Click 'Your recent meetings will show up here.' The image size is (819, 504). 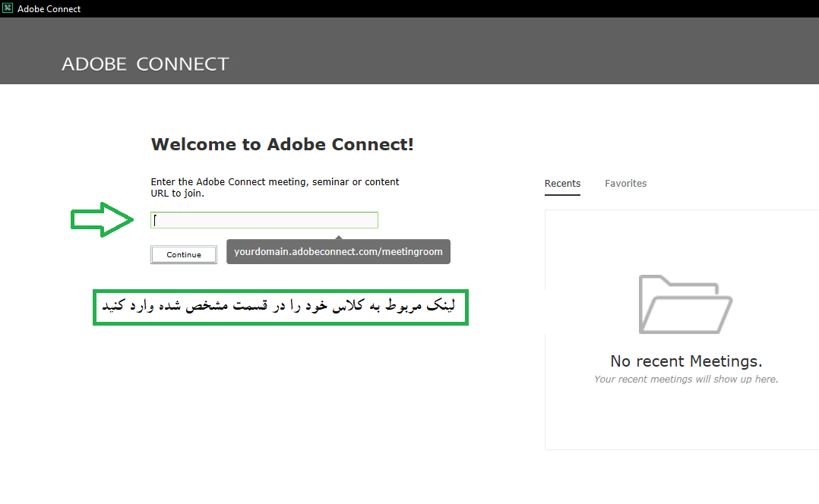pyautogui.click(x=686, y=380)
